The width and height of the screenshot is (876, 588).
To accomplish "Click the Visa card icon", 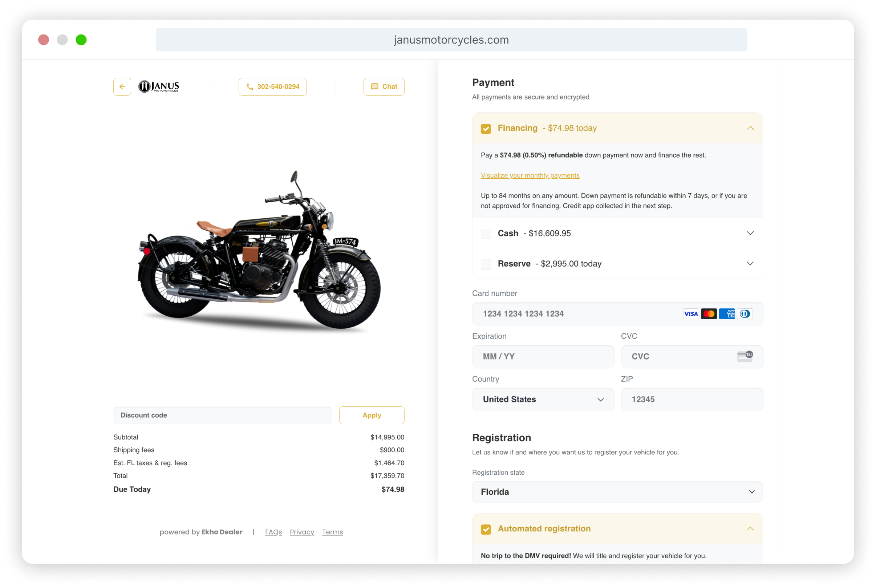I will tap(691, 314).
